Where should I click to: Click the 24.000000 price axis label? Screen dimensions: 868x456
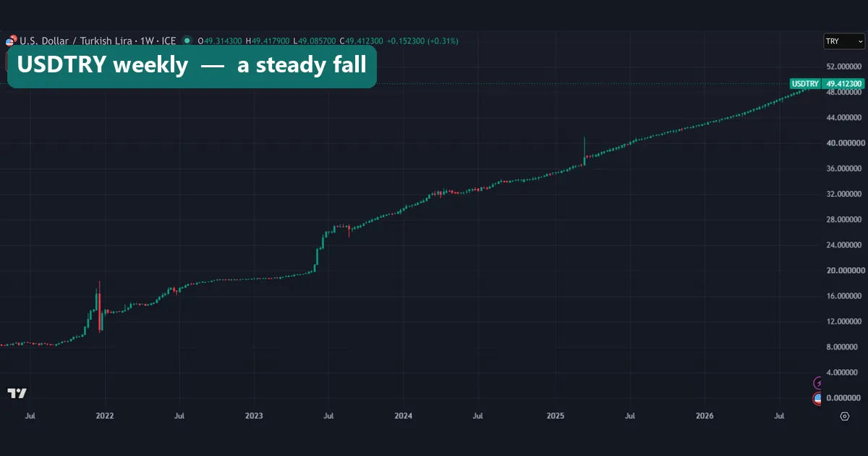pos(843,245)
